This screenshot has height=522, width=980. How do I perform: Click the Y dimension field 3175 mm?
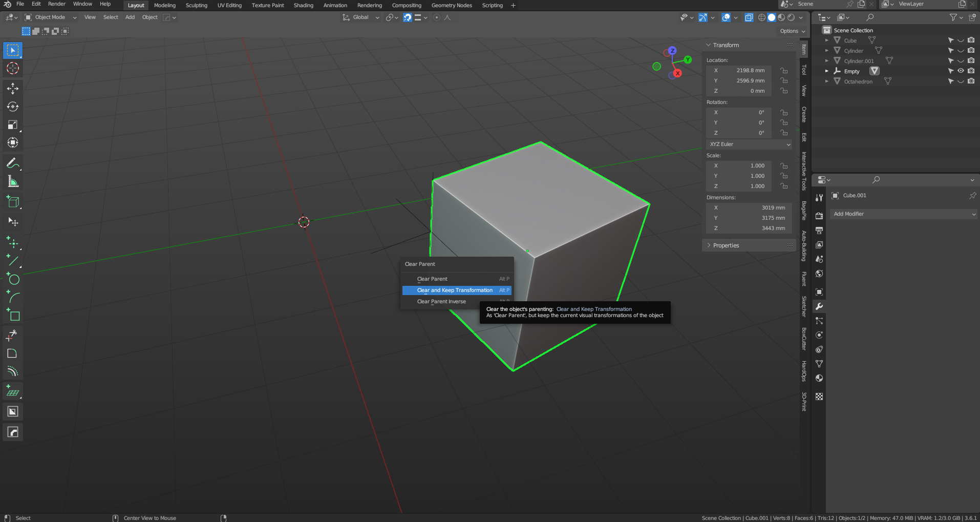tap(749, 218)
